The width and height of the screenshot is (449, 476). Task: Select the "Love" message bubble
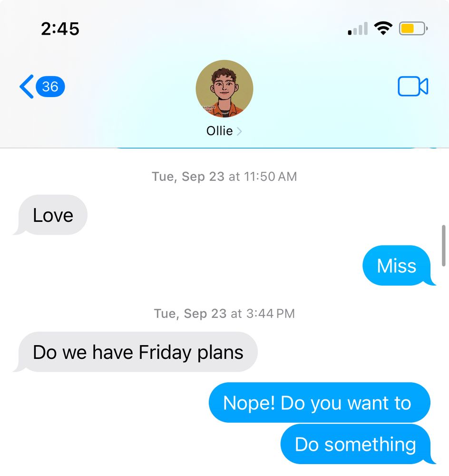point(51,215)
